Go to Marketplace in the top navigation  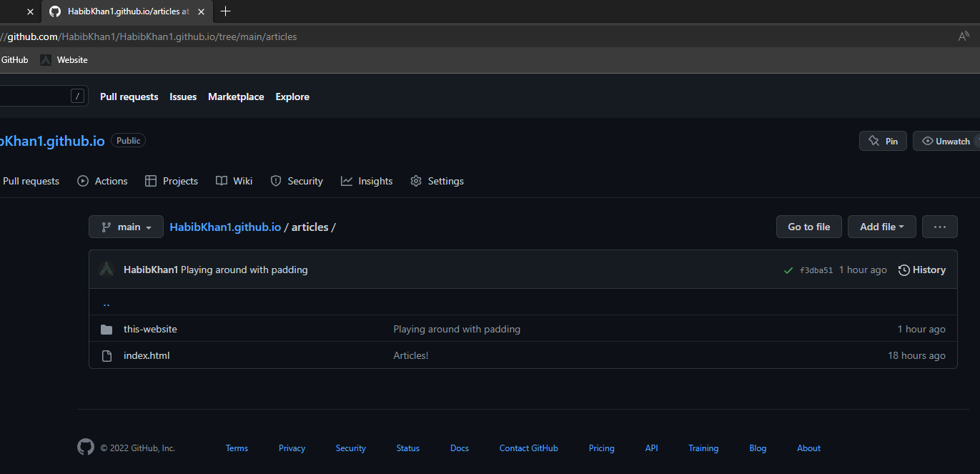pos(236,97)
